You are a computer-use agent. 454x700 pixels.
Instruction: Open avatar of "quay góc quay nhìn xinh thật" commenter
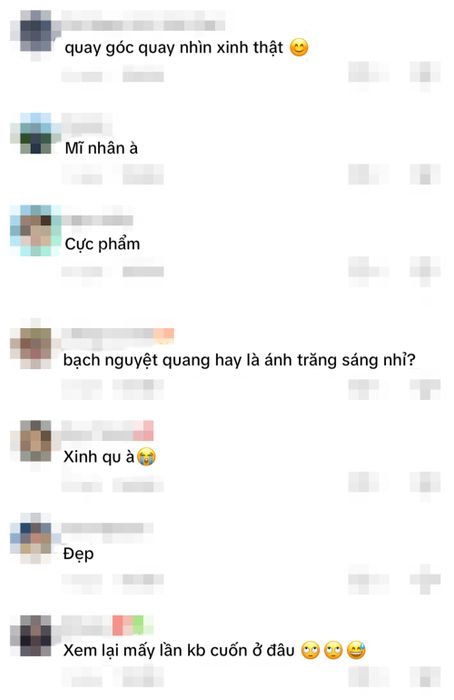point(36,31)
